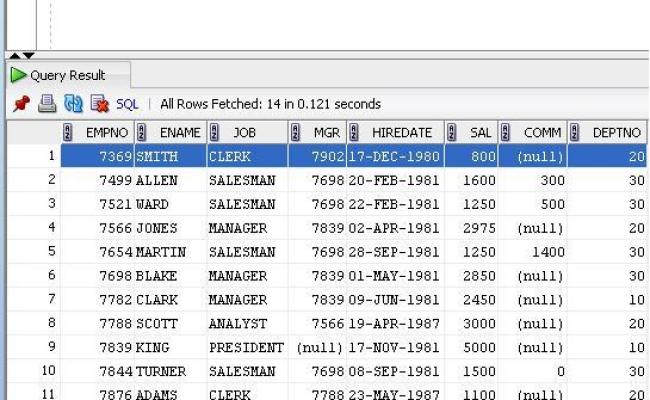Click the green run arrow on Query Result tab
Screen dimensions: 650x400
[18, 75]
